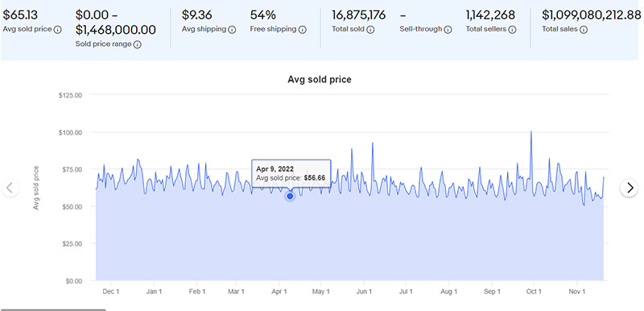The image size is (644, 311).
Task: Click the $1,468,000.00 price range value
Action: [x=116, y=30]
